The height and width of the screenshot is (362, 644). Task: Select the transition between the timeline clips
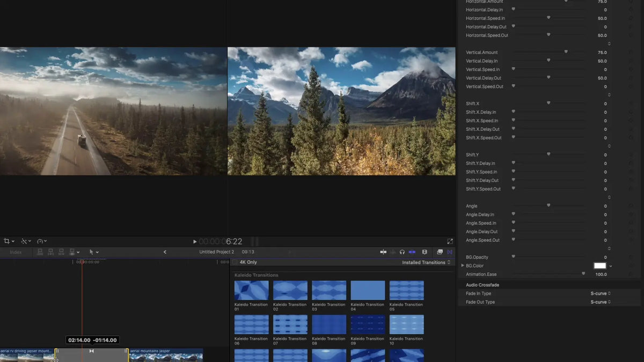[x=92, y=354]
